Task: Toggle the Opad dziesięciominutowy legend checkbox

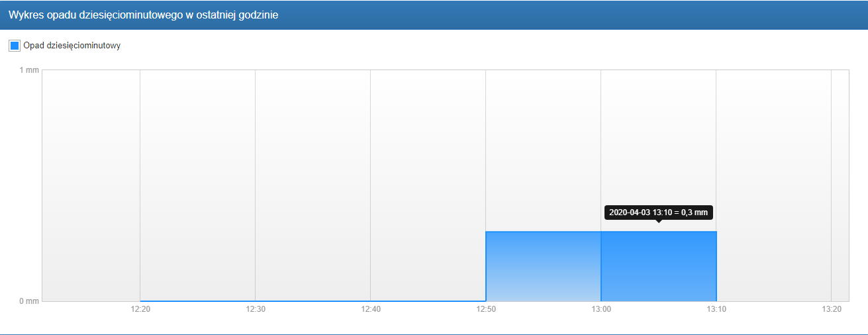Action: 15,46
